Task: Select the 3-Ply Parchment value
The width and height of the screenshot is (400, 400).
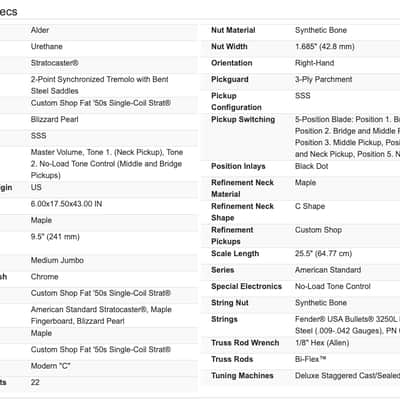Action: pos(323,79)
